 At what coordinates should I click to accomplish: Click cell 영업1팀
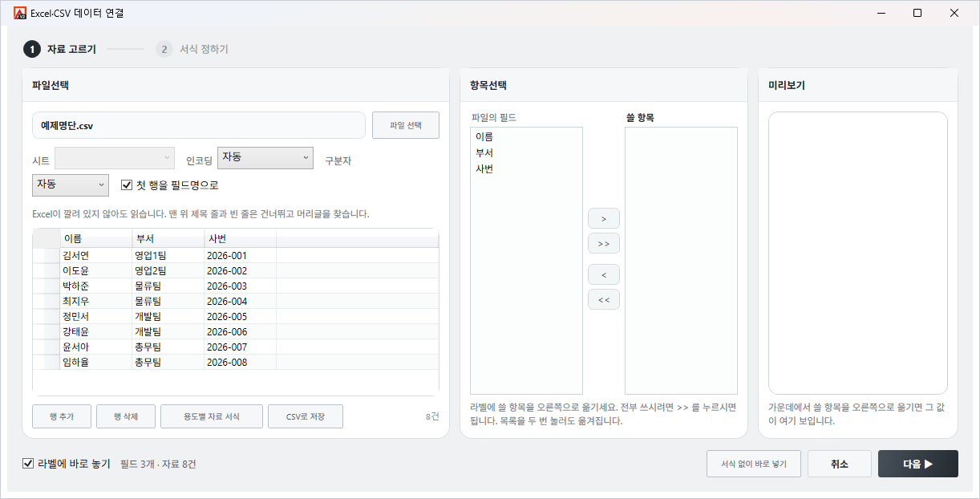click(168, 255)
